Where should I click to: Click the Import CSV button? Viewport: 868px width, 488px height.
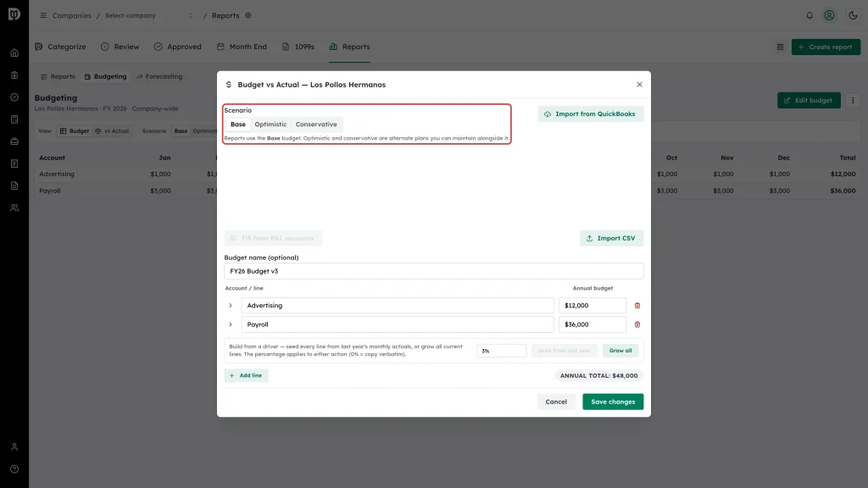click(x=611, y=238)
